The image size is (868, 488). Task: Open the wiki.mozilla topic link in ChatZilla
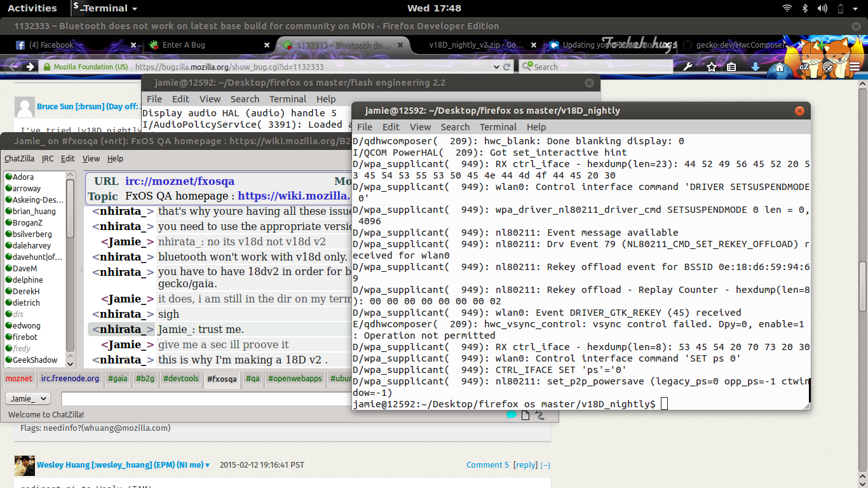pyautogui.click(x=294, y=196)
